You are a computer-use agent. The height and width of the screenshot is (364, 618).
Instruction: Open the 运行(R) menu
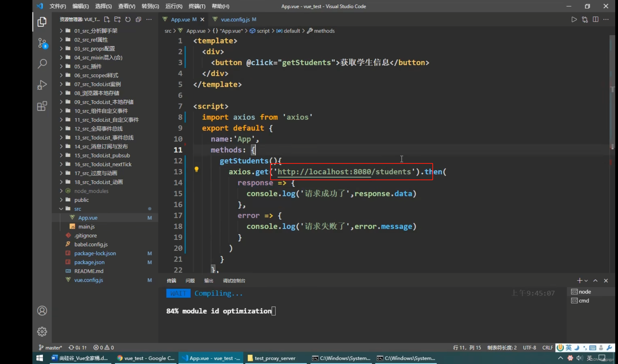[174, 6]
